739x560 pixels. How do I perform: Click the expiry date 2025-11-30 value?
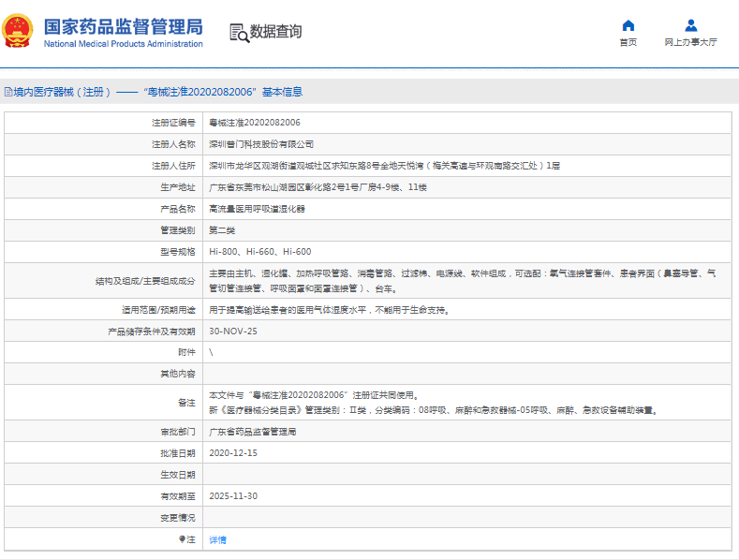(232, 495)
